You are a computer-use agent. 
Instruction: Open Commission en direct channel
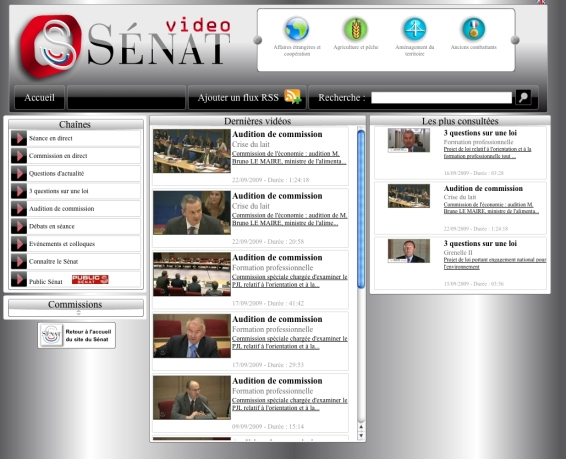[58, 156]
